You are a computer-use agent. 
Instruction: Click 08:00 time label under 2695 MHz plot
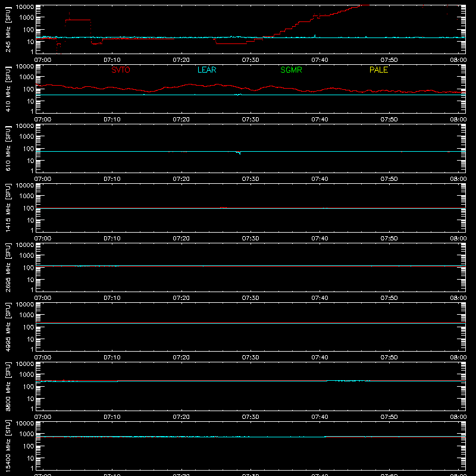tap(458, 298)
